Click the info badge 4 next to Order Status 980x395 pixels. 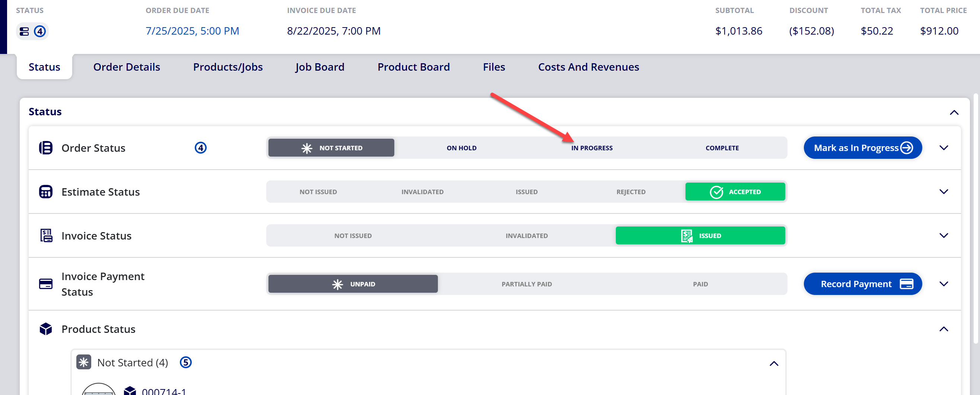point(200,148)
